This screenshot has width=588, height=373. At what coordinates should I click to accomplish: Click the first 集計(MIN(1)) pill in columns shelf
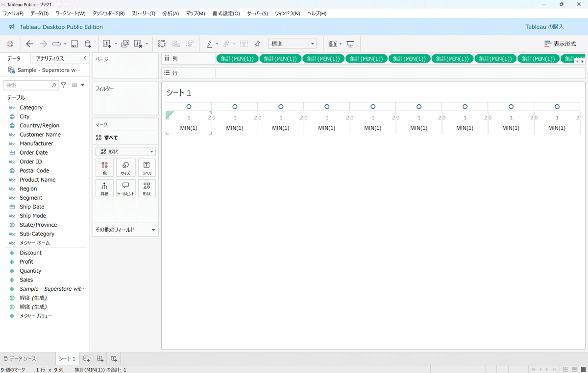point(237,59)
